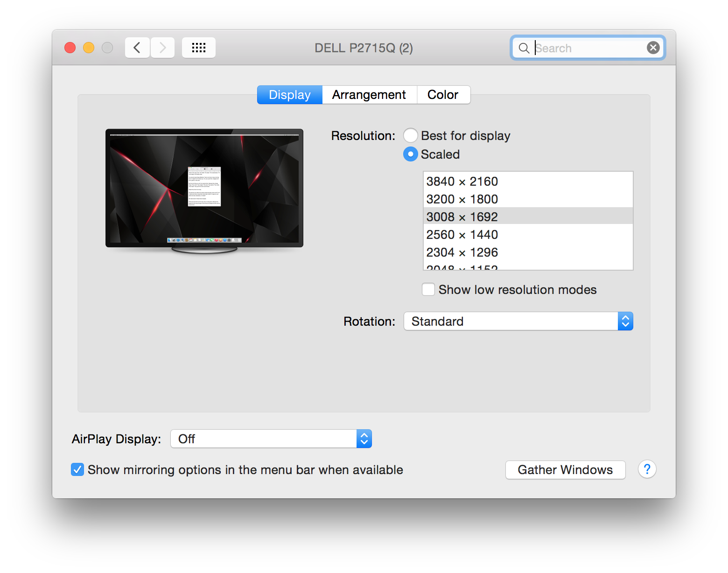Choose the 3008 × 1692 resolution
The image size is (728, 573).
(528, 216)
